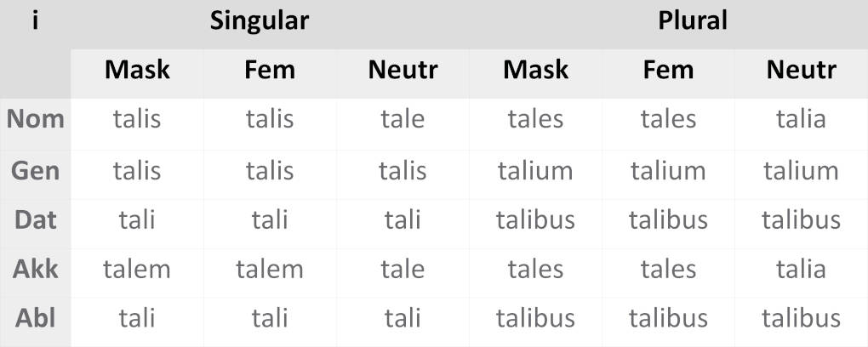Image resolution: width=868 pixels, height=347 pixels.
Task: Click the ablative singular feminine cell tali
Action: 270,319
